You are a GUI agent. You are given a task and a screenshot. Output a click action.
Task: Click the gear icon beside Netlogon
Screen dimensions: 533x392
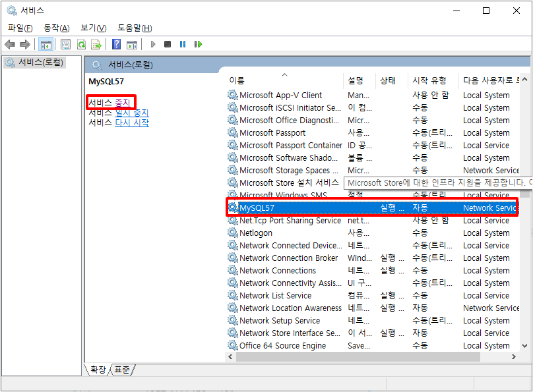[x=232, y=233]
